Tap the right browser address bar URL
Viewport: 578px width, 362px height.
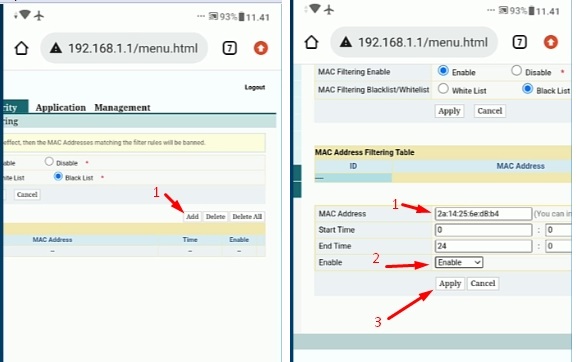[423, 42]
